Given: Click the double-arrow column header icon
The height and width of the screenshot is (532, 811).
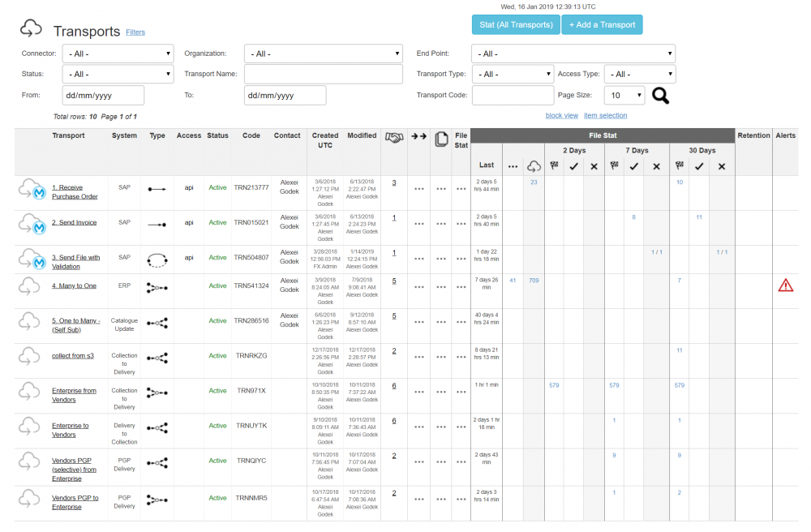Looking at the screenshot, I should tap(418, 137).
